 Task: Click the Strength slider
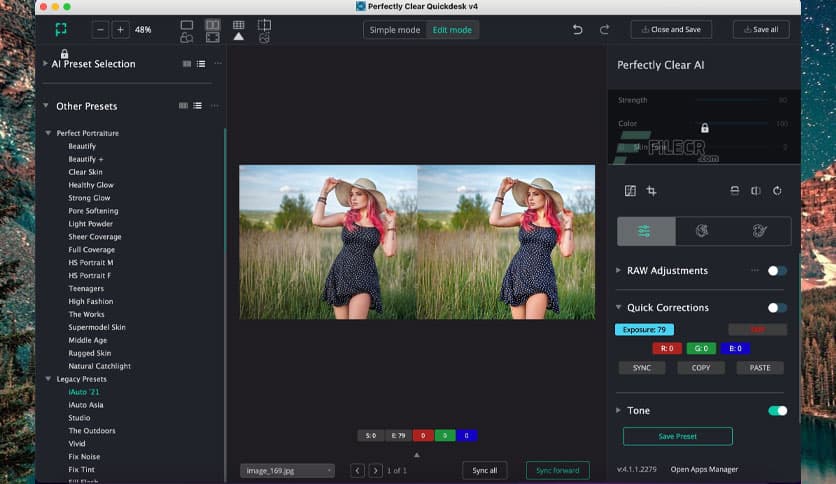coord(730,100)
